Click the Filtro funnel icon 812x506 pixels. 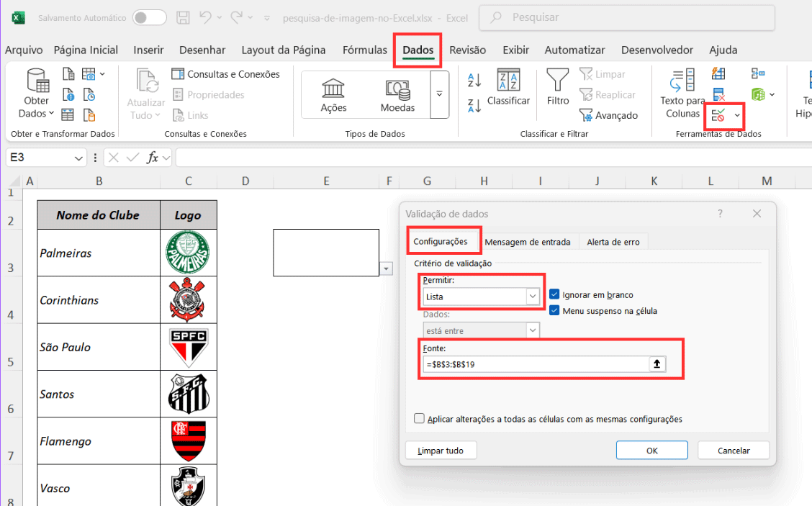[x=557, y=79]
